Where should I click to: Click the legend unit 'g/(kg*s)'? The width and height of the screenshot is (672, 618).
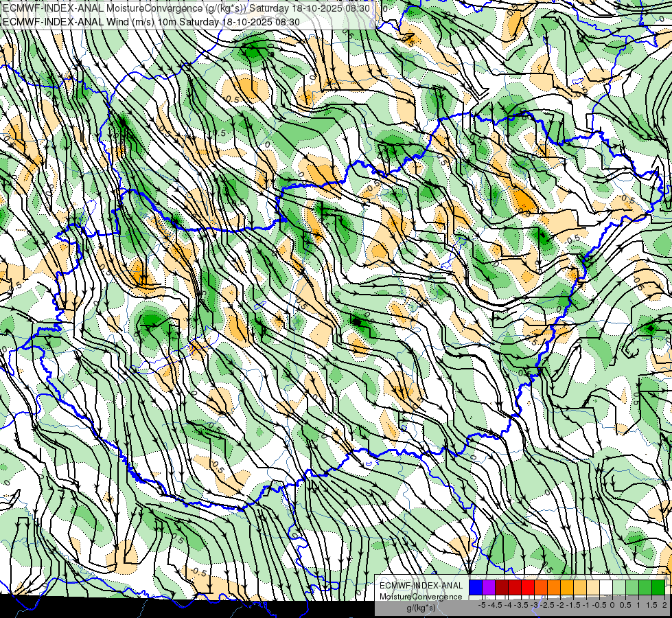coord(421,608)
